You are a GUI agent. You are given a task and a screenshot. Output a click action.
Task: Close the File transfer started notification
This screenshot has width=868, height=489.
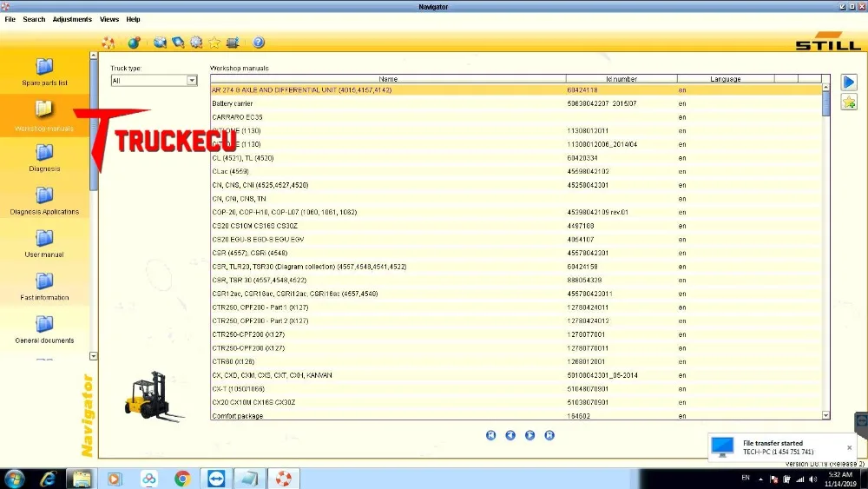tap(849, 447)
